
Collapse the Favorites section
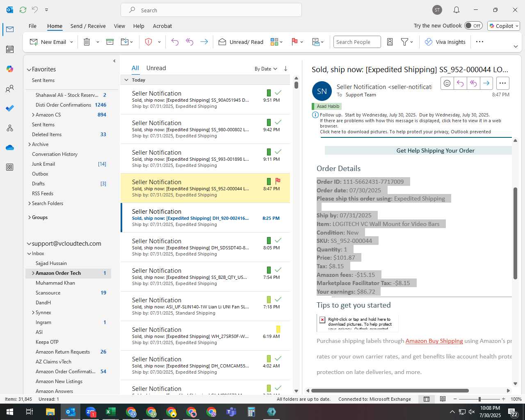29,70
